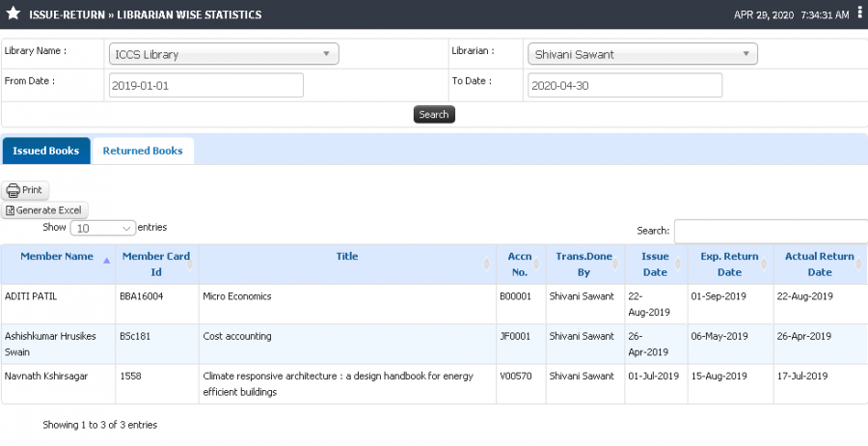Click member name Navnath Kshirsagar
The height and width of the screenshot is (446, 868).
46,376
